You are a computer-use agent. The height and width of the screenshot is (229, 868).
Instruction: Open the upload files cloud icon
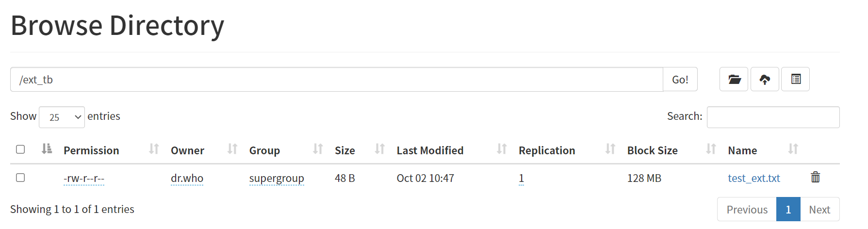coord(765,79)
